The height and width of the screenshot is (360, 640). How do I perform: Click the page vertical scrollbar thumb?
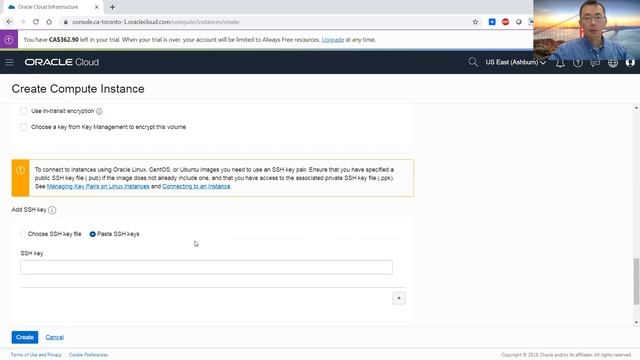[x=636, y=281]
